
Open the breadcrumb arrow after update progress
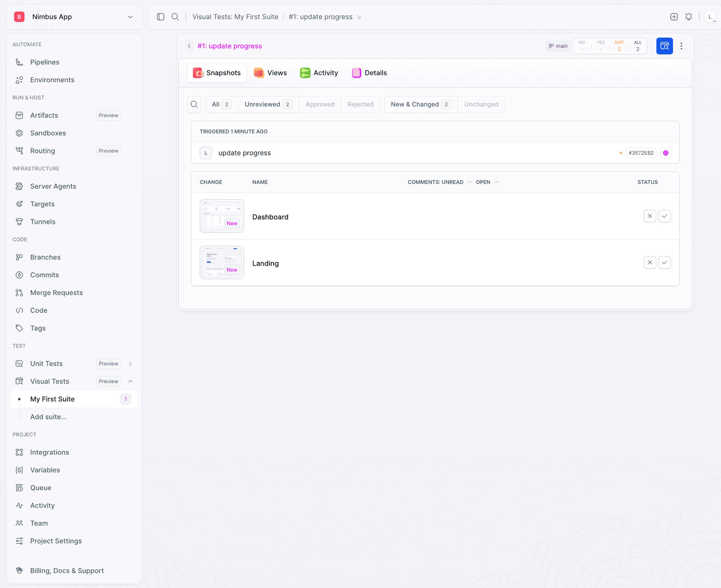coord(359,17)
